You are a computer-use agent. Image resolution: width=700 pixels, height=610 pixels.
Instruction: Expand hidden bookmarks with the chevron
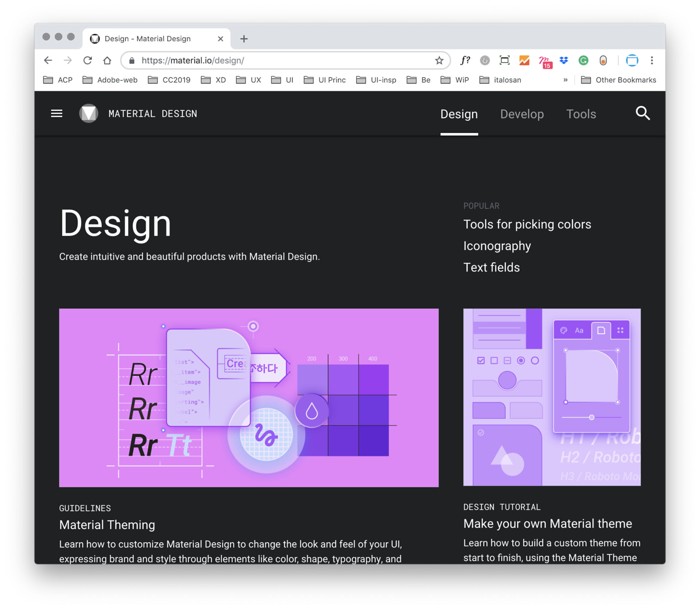565,80
